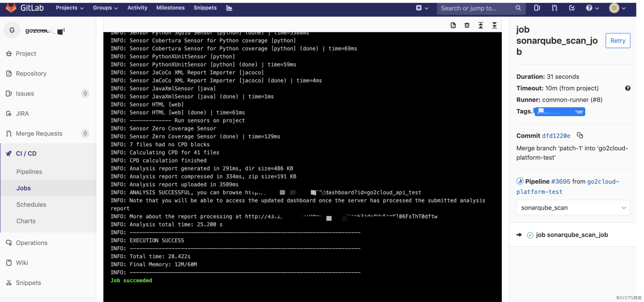Click the show raw log icon
644x302 pixels.
[453, 25]
